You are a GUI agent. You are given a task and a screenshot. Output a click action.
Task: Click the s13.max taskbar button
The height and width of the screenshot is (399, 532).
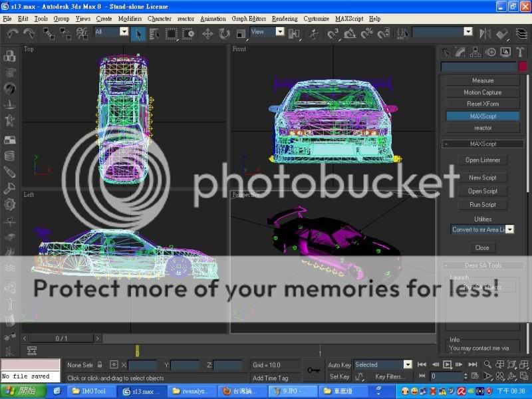[140, 391]
